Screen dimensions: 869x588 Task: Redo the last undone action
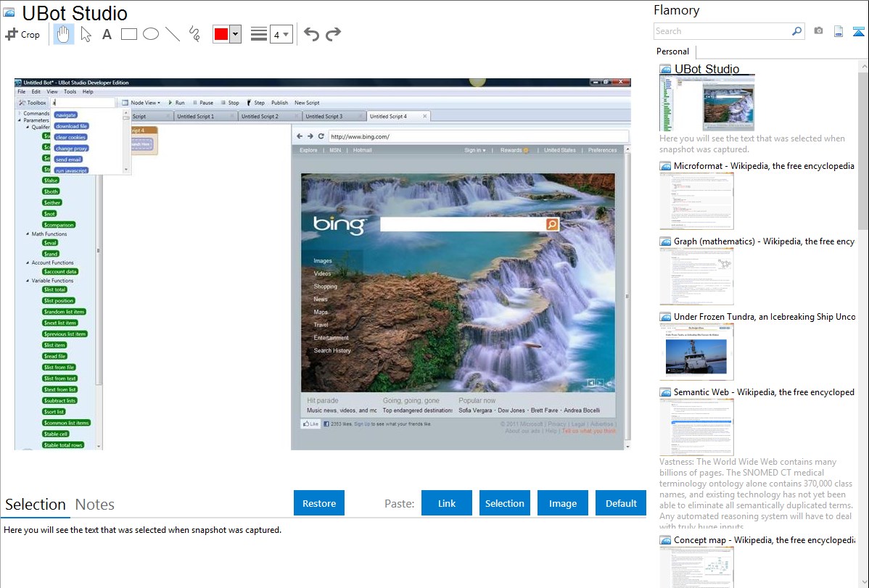point(333,34)
